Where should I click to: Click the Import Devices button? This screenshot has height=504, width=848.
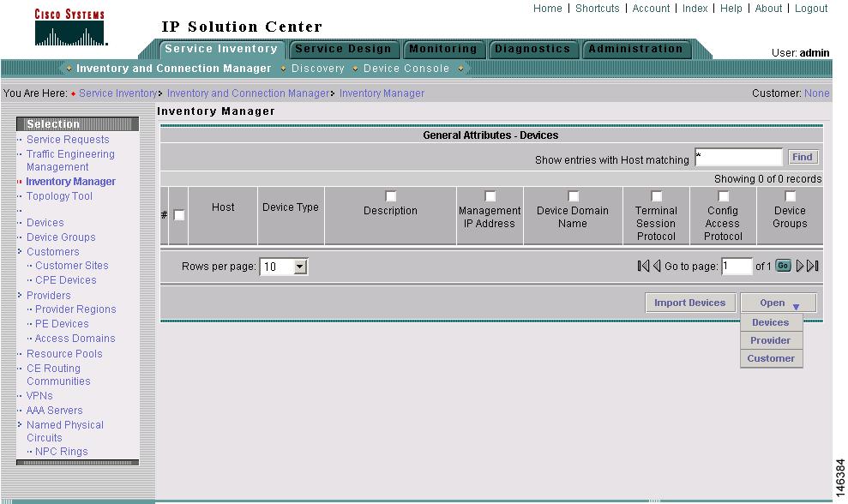click(690, 303)
